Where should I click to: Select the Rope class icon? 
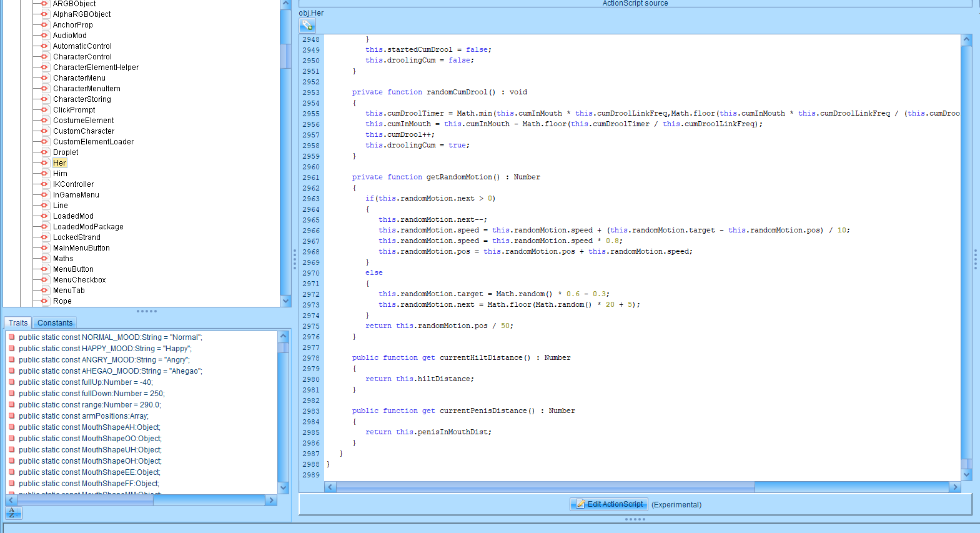coord(44,301)
